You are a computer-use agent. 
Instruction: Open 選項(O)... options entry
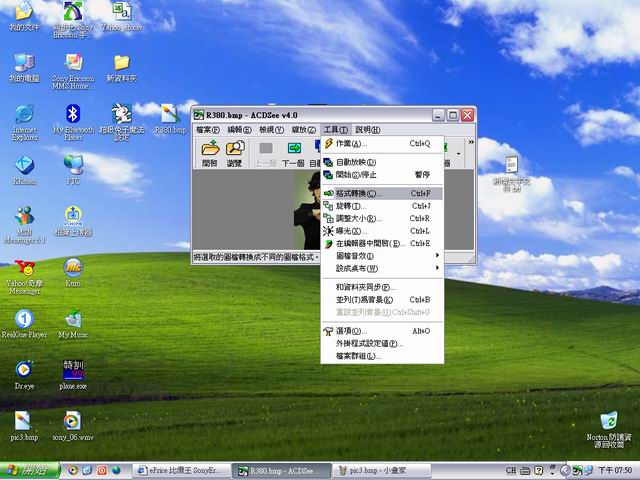382,331
